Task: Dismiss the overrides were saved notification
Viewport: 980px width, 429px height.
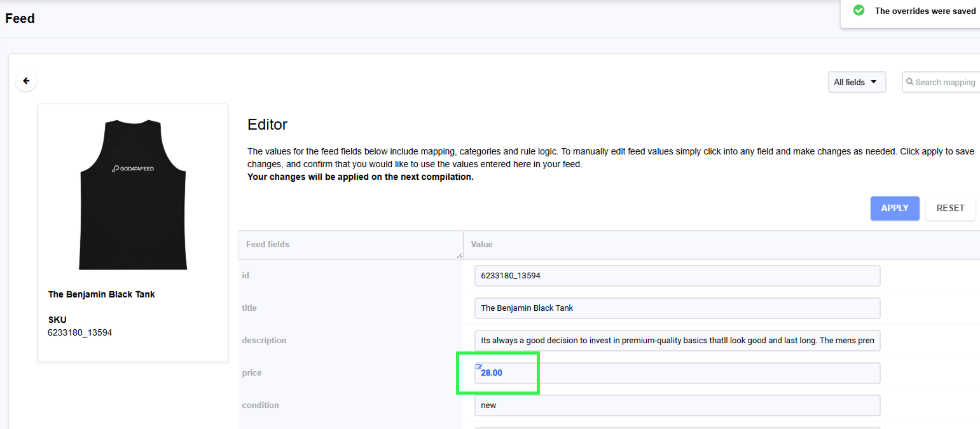Action: [925, 11]
